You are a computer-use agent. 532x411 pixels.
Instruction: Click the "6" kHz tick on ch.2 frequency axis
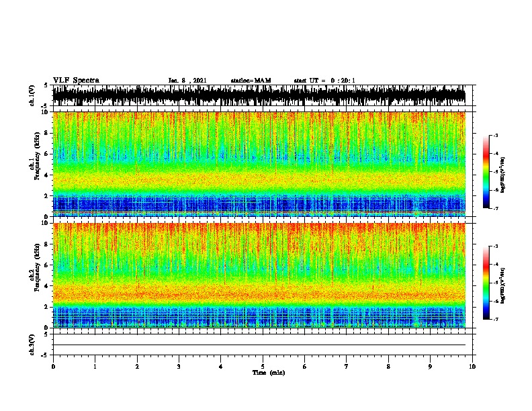point(47,265)
